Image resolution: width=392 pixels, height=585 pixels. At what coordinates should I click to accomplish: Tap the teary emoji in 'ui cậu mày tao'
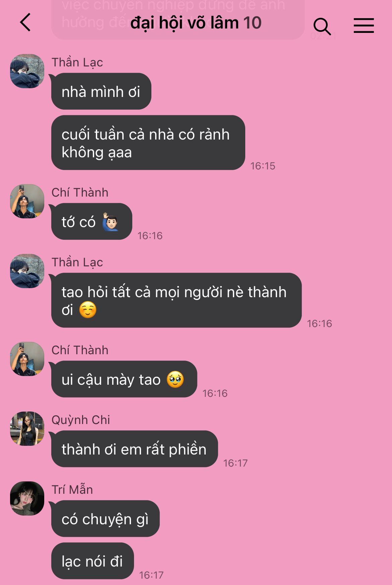175,379
